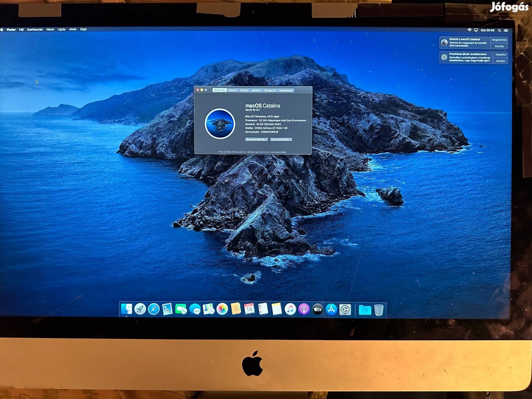
Task: Switch to the Szolgáltatás tab
Action: pos(286,90)
